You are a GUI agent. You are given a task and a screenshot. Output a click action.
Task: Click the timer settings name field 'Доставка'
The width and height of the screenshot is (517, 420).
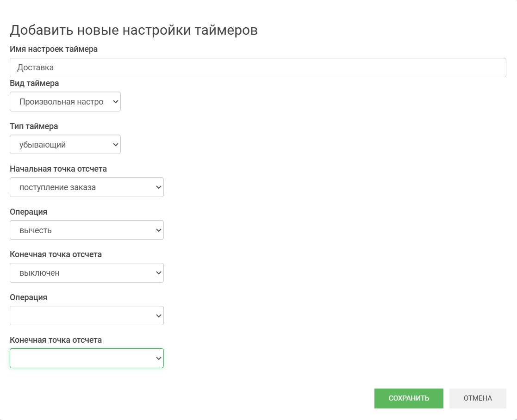click(x=257, y=68)
